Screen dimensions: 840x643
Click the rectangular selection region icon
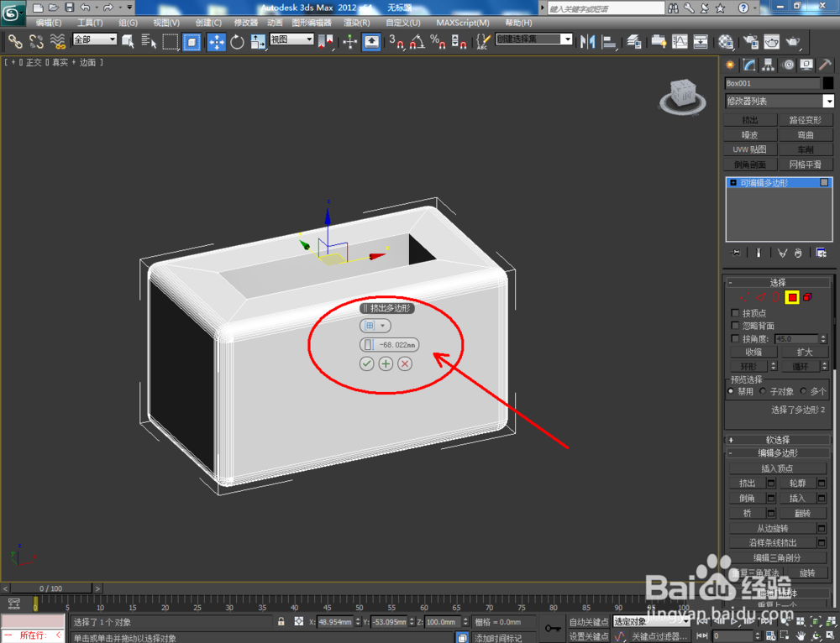coord(171,41)
